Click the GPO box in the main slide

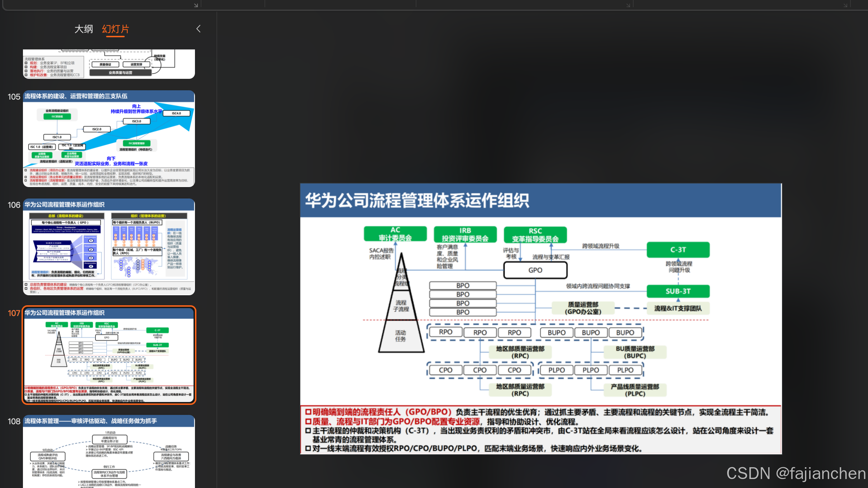(x=535, y=270)
